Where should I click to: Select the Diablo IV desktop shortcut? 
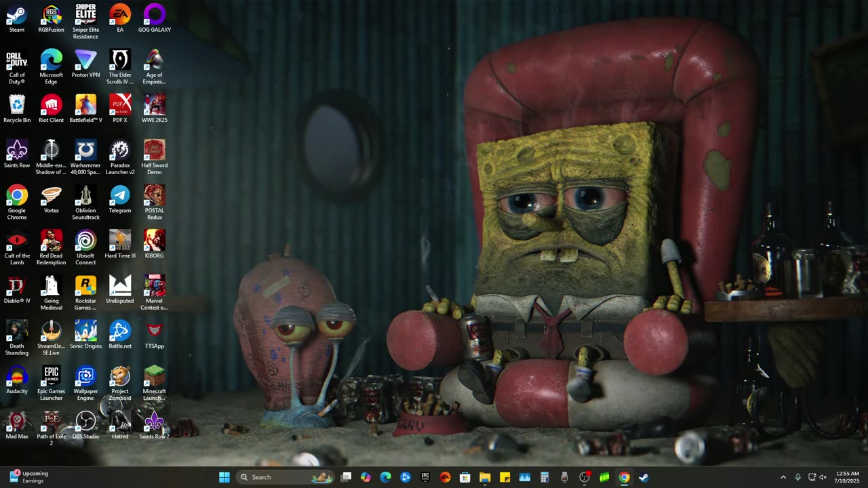[x=17, y=290]
